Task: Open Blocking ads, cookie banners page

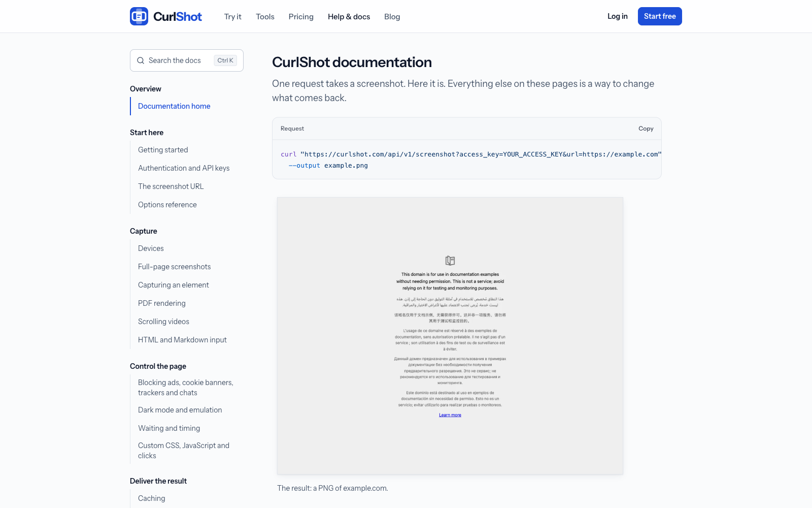Action: pos(186,388)
